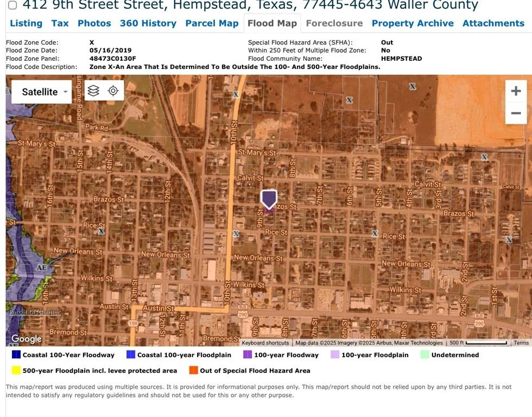Select the flood zone panel 48473C0130F

[113, 58]
